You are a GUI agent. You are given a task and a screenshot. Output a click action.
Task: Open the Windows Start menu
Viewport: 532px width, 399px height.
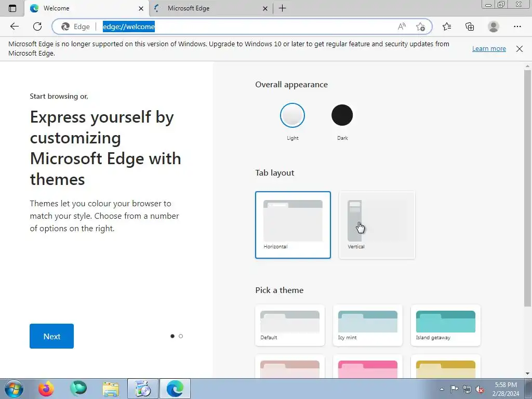point(14,389)
